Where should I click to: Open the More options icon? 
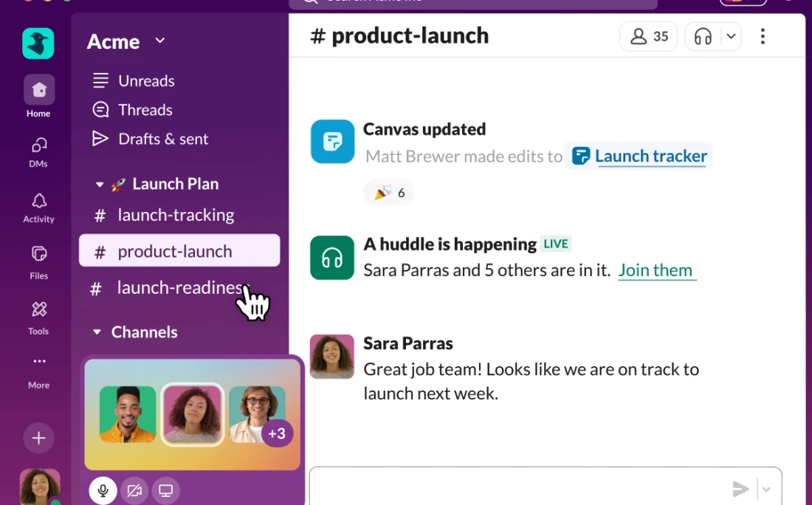click(38, 361)
